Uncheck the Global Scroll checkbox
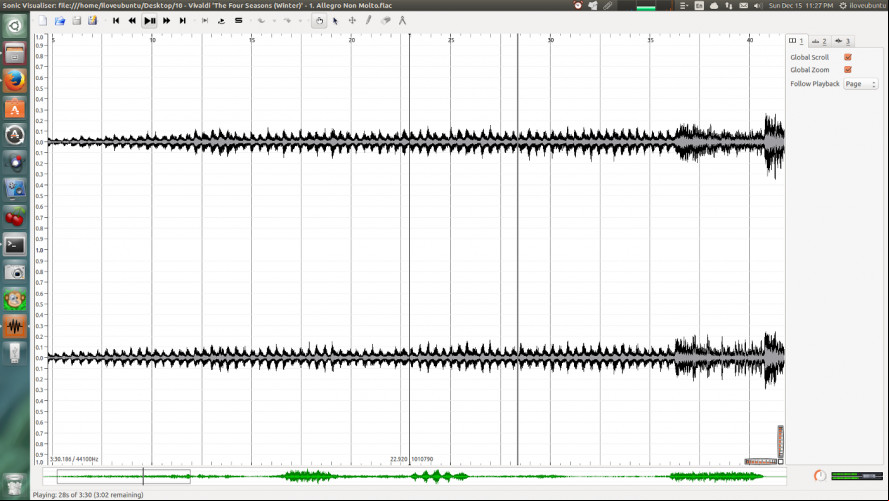 click(x=848, y=57)
